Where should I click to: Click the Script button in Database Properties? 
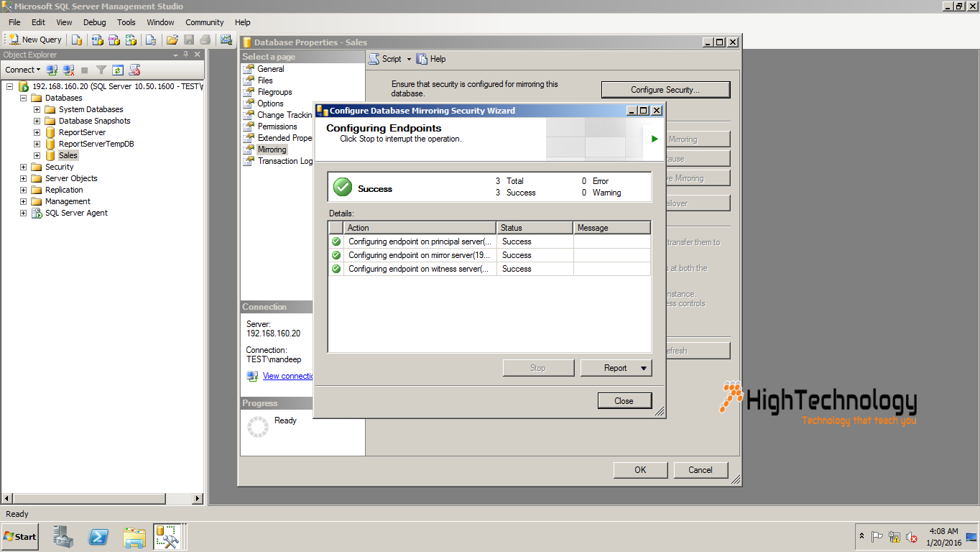[x=386, y=59]
